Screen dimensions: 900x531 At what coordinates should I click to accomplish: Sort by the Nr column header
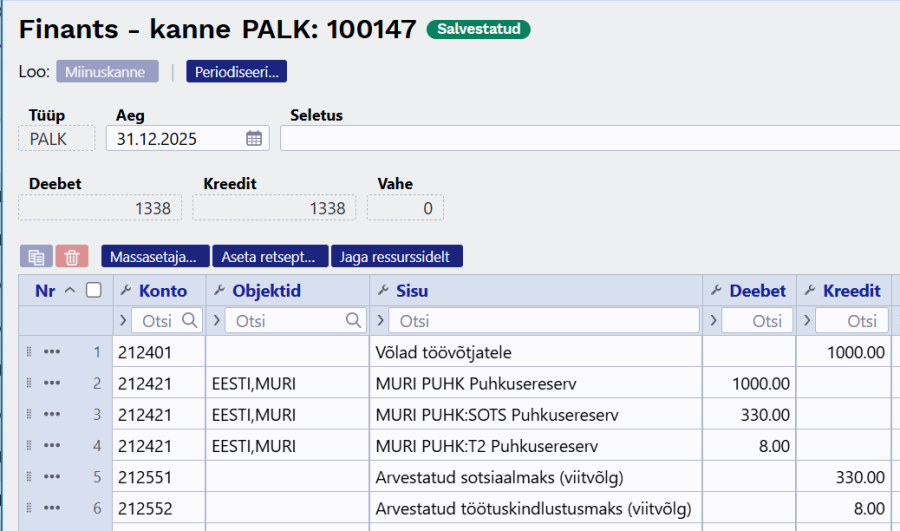[x=45, y=291]
